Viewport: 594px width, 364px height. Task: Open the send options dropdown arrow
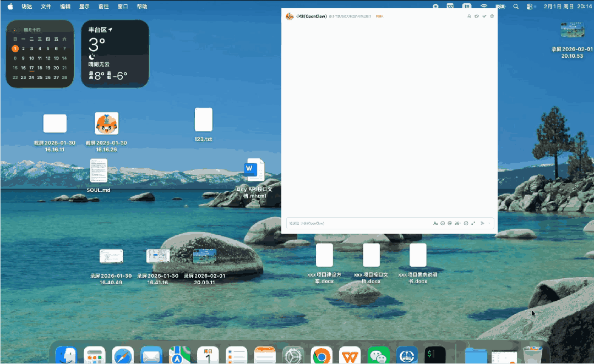(x=489, y=223)
